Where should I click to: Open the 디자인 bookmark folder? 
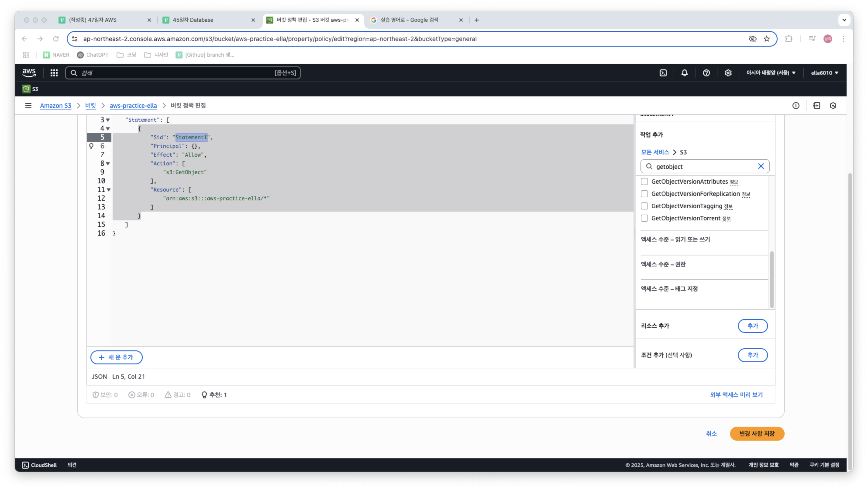click(x=156, y=55)
